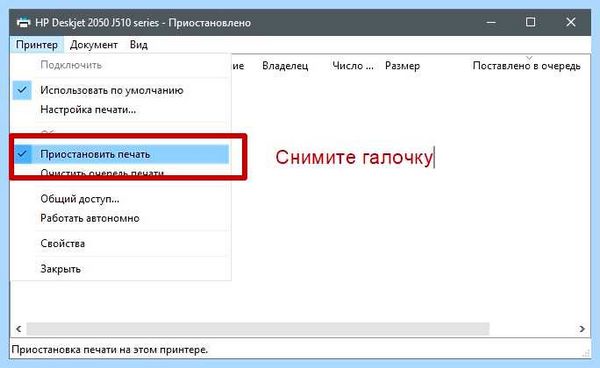Click the printer icon in title bar
Image resolution: width=600 pixels, height=368 pixels.
[x=23, y=23]
